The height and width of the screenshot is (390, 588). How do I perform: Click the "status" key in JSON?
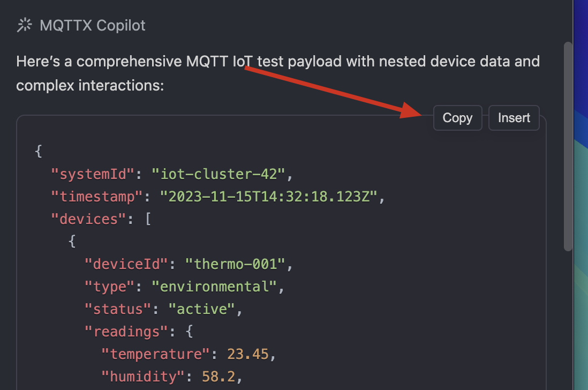[117, 309]
